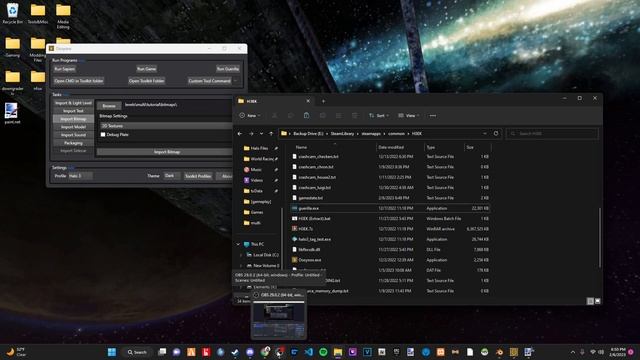Click the Cut icon in Explorer toolbar
Image resolution: width=640 pixels, height=360 pixels.
(x=275, y=116)
